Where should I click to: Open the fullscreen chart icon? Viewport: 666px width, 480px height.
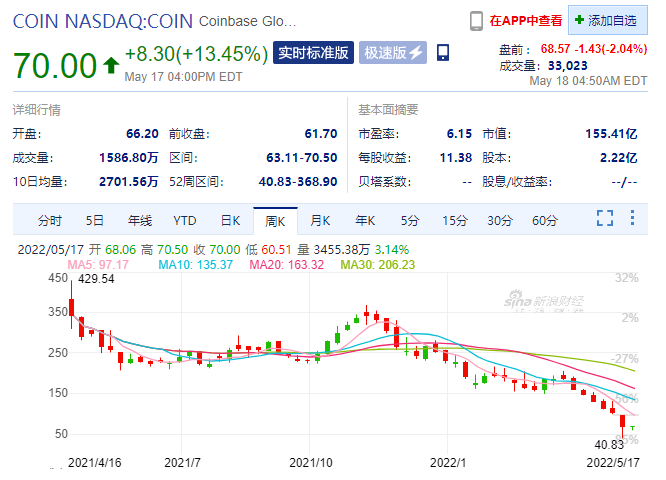[x=604, y=218]
